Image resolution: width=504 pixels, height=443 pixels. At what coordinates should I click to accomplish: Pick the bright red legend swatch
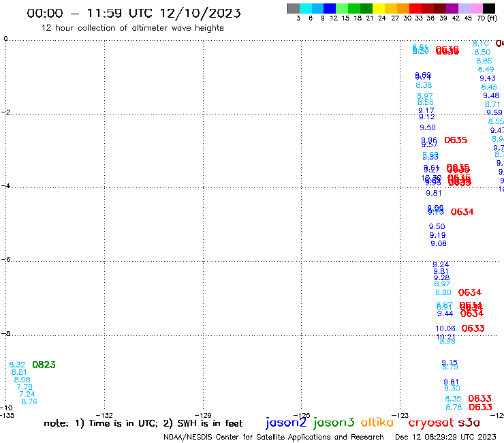point(415,8)
